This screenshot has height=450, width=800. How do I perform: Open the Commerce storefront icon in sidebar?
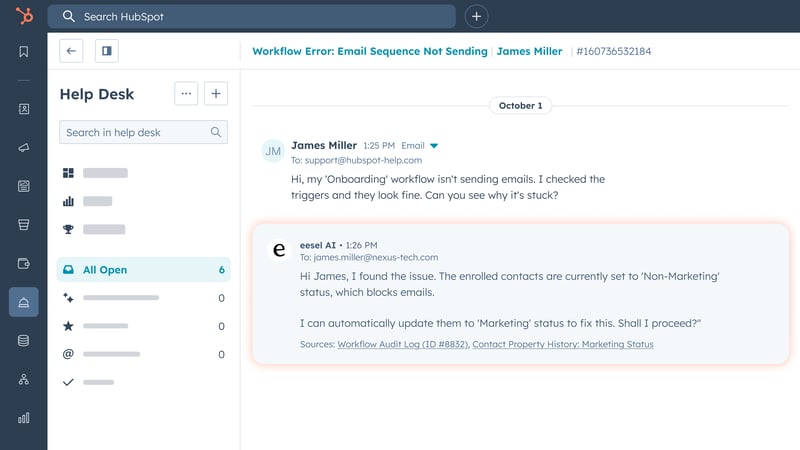point(23,224)
